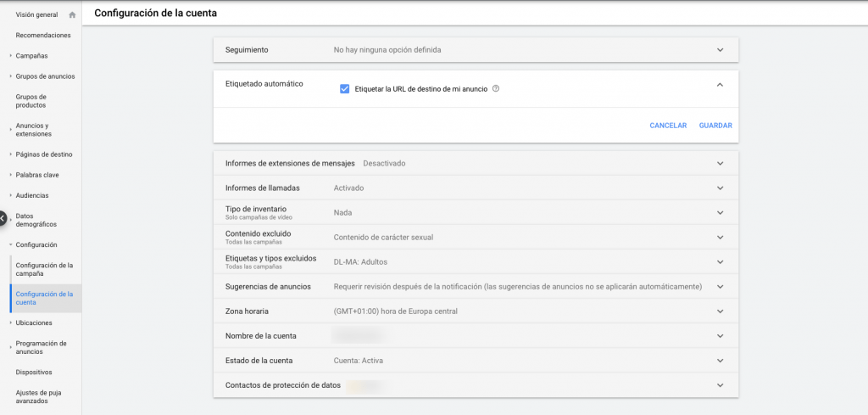Expand Informes de extensiones de mensajes chevron

pyautogui.click(x=720, y=164)
